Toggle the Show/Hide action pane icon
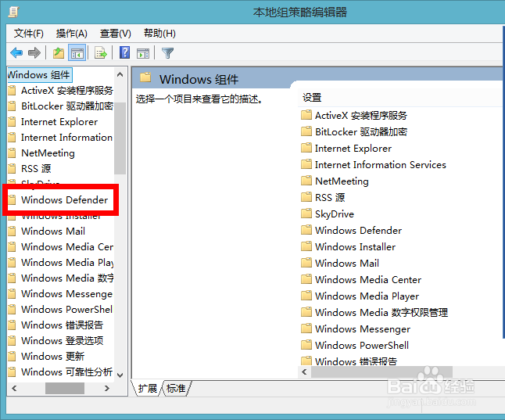 pyautogui.click(x=143, y=53)
